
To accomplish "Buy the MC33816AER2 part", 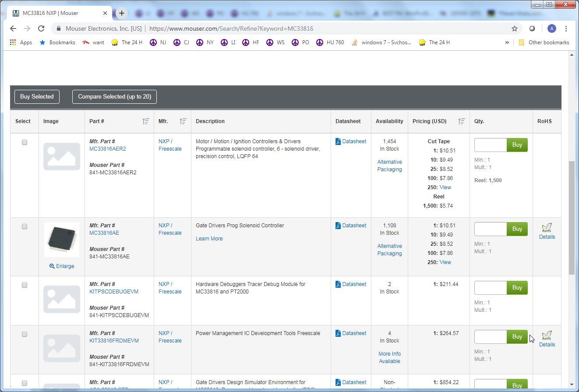I will 517,145.
